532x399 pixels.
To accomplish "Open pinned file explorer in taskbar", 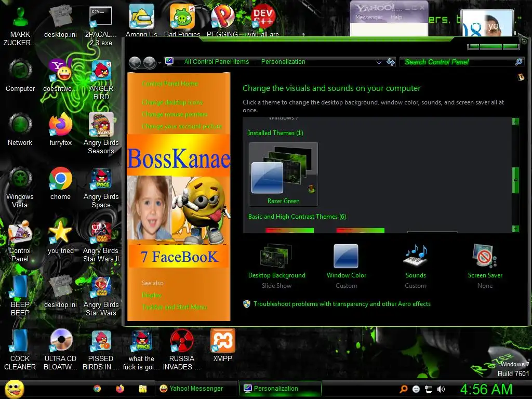I will pyautogui.click(x=142, y=389).
